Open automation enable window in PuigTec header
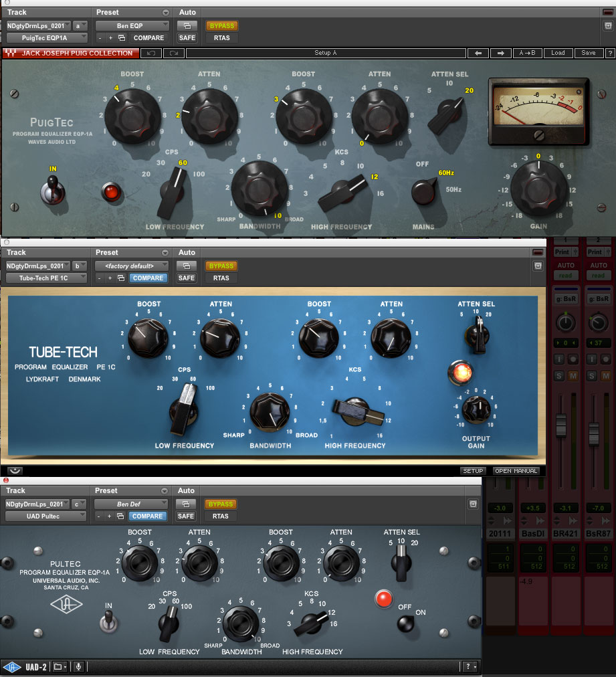This screenshot has height=677, width=616. [x=187, y=26]
